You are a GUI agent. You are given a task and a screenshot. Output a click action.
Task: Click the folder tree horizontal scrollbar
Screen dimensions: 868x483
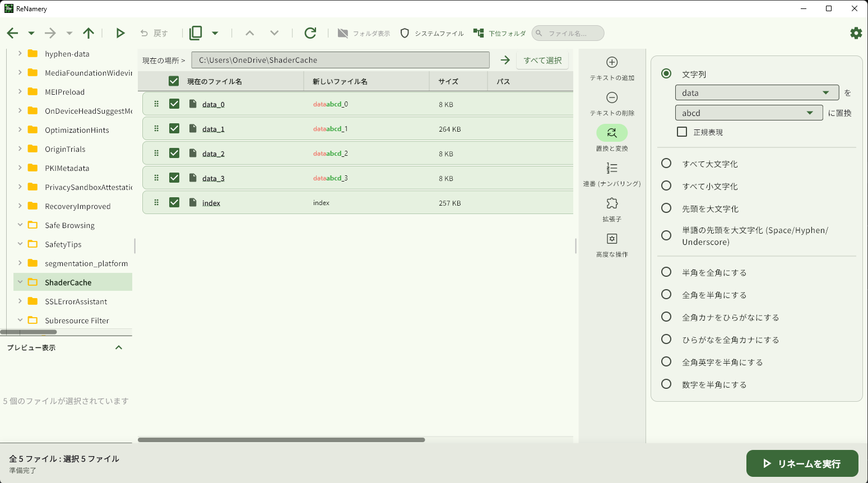coord(29,332)
